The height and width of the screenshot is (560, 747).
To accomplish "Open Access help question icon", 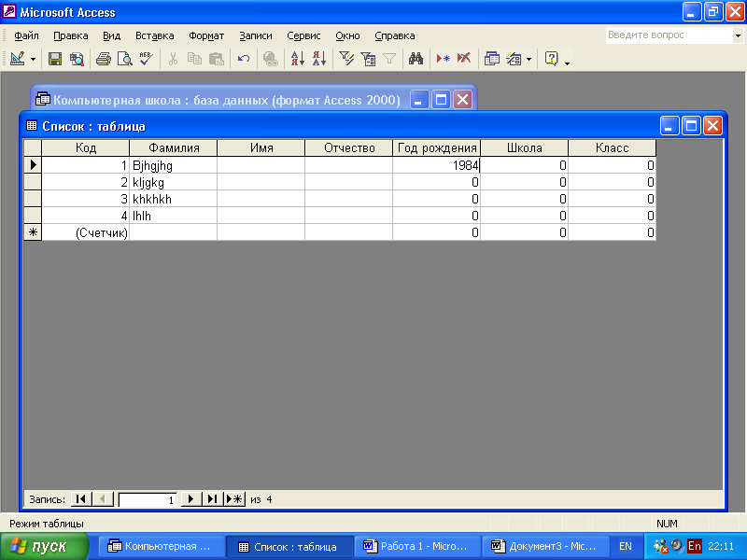I will click(x=551, y=59).
